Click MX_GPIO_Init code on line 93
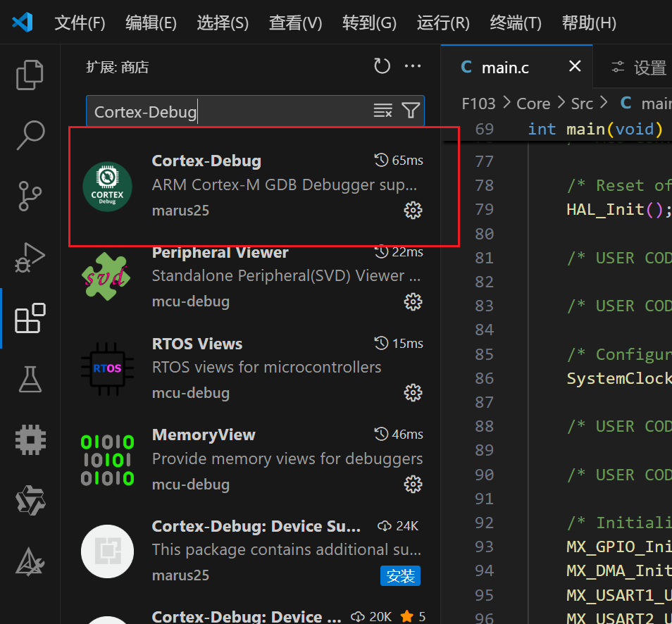 (619, 547)
